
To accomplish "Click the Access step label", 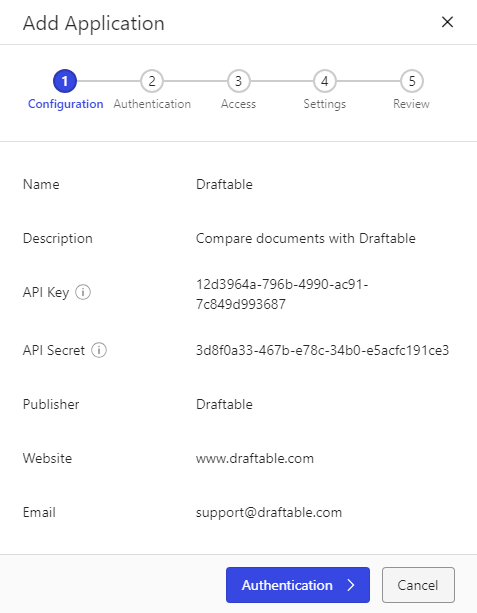I will tap(238, 104).
